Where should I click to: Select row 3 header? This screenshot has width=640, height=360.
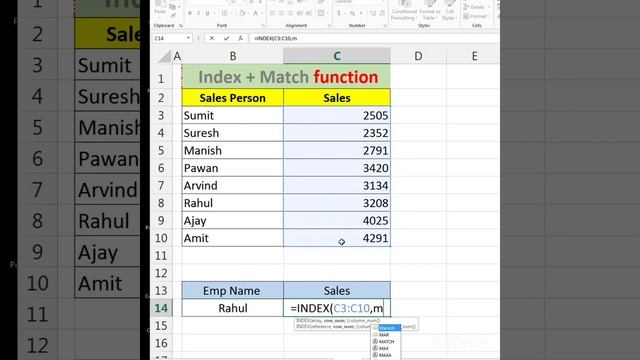[x=161, y=116]
